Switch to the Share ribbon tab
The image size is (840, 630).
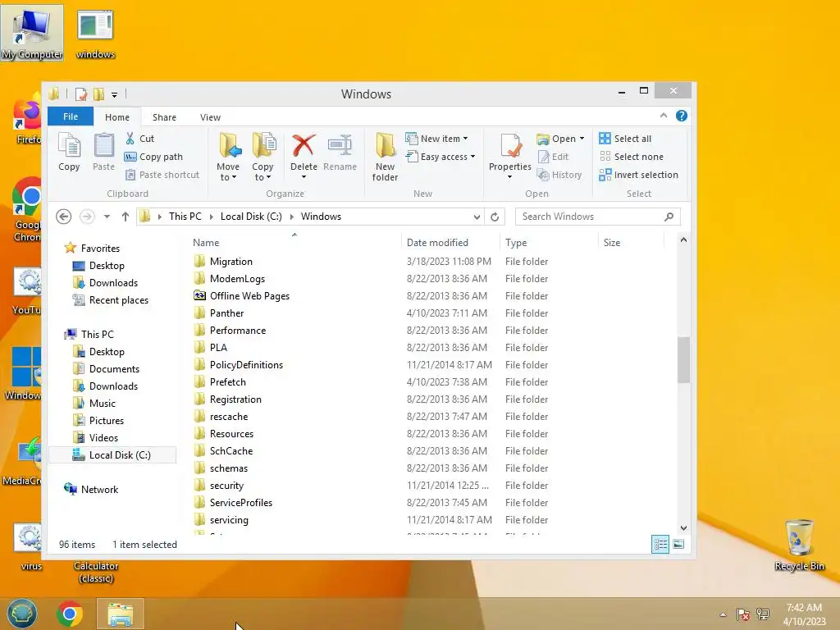point(164,117)
